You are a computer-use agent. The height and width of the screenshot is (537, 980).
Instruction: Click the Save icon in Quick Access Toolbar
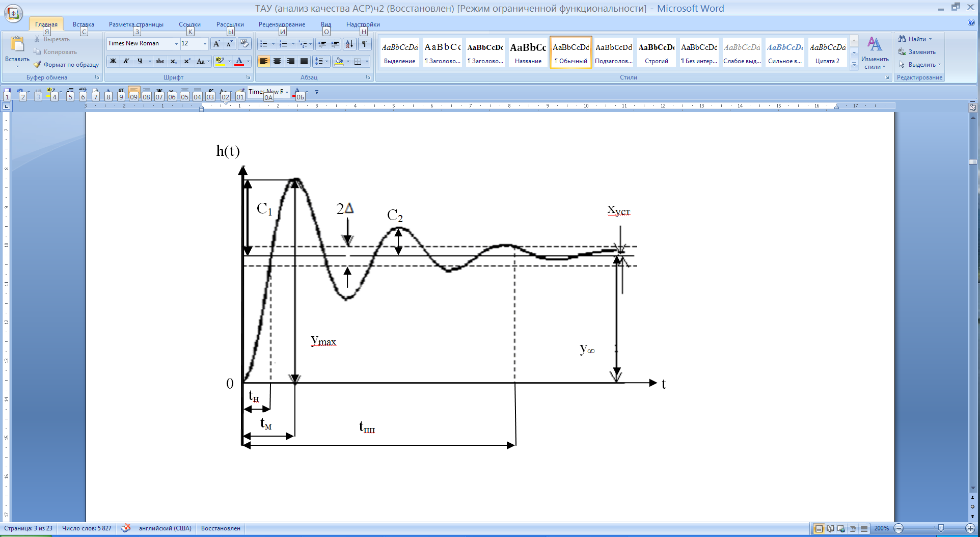pos(7,92)
